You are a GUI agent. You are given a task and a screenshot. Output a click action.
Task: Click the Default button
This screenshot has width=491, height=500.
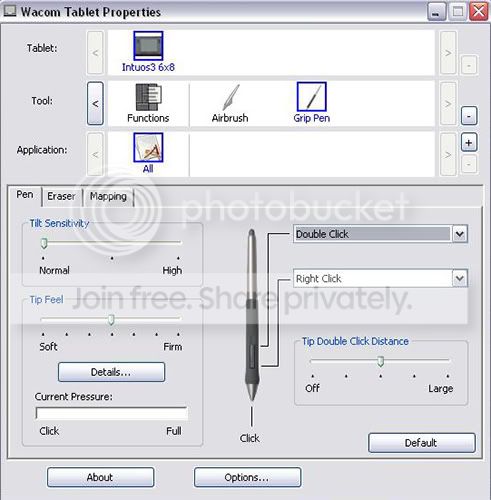(422, 443)
